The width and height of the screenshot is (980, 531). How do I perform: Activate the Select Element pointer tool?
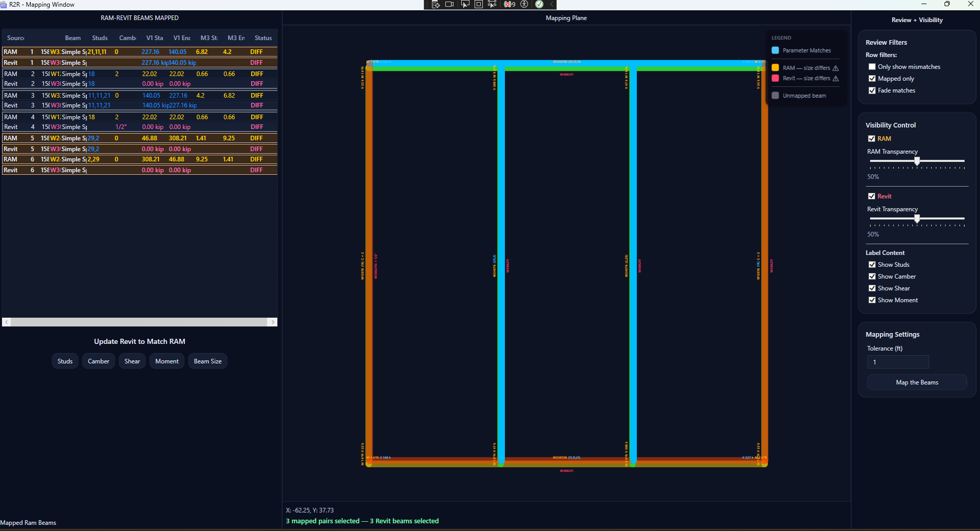coord(465,4)
